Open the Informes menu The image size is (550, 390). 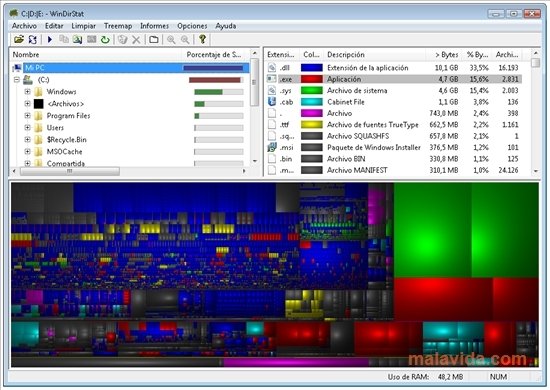(x=154, y=26)
